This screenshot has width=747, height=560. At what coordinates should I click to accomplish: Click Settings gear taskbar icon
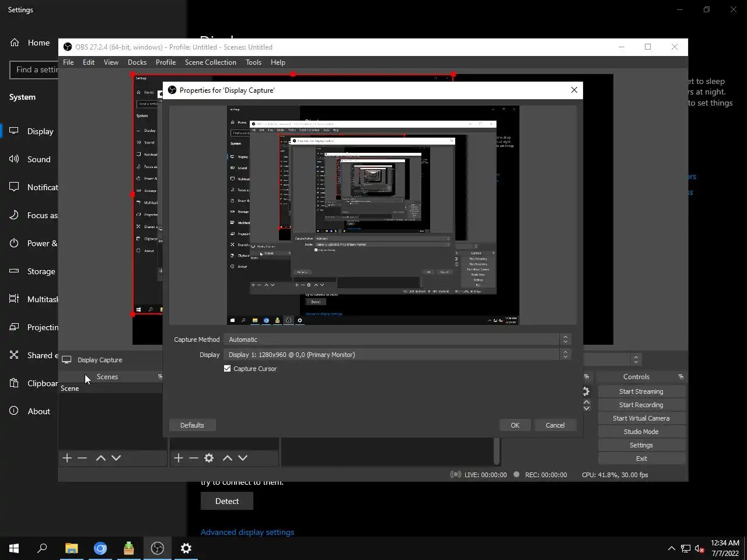[186, 548]
